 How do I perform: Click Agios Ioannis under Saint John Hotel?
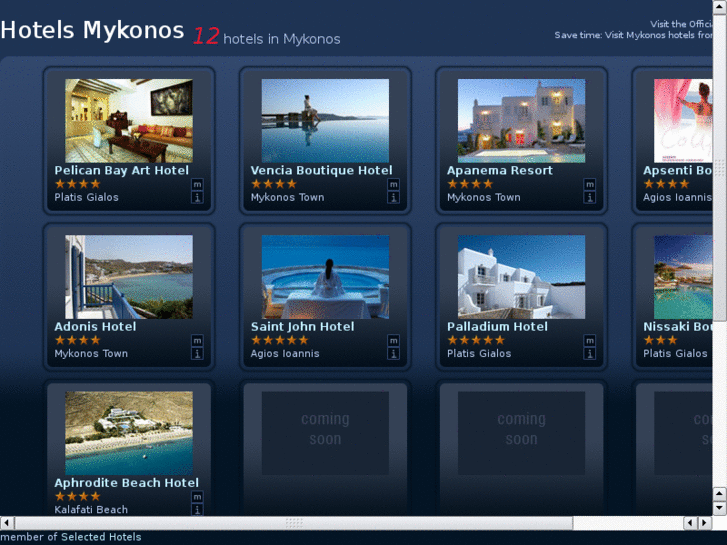[285, 353]
